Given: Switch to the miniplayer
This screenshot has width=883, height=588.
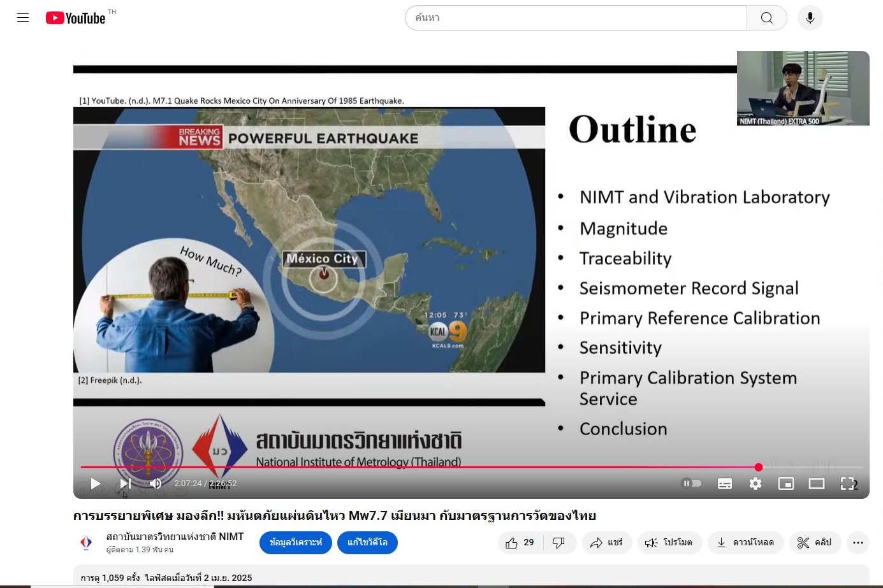Looking at the screenshot, I should tap(786, 484).
